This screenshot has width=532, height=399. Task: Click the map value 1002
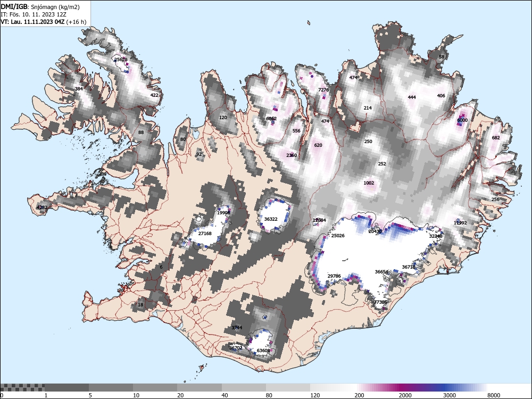pos(369,183)
